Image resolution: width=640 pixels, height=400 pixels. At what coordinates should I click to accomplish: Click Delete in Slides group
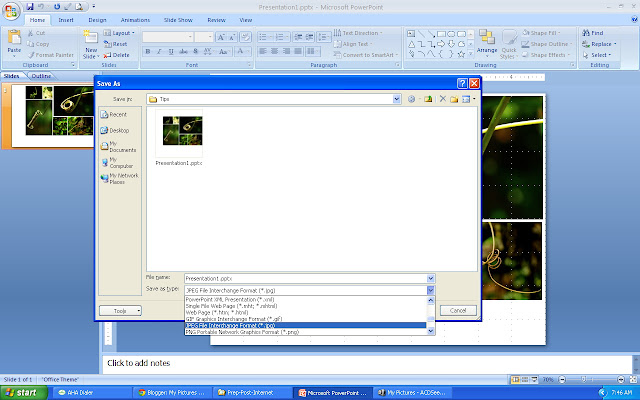click(x=116, y=55)
